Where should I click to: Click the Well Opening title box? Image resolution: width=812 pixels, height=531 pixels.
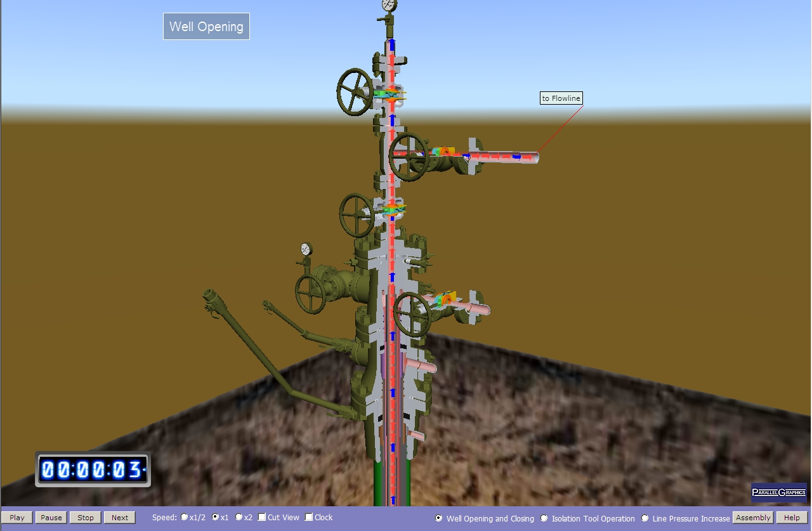pyautogui.click(x=206, y=27)
